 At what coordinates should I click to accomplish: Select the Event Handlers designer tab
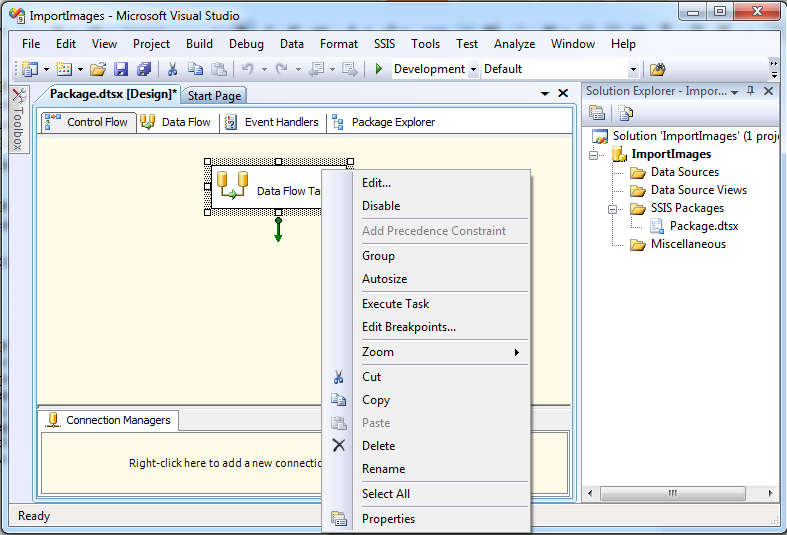[272, 122]
